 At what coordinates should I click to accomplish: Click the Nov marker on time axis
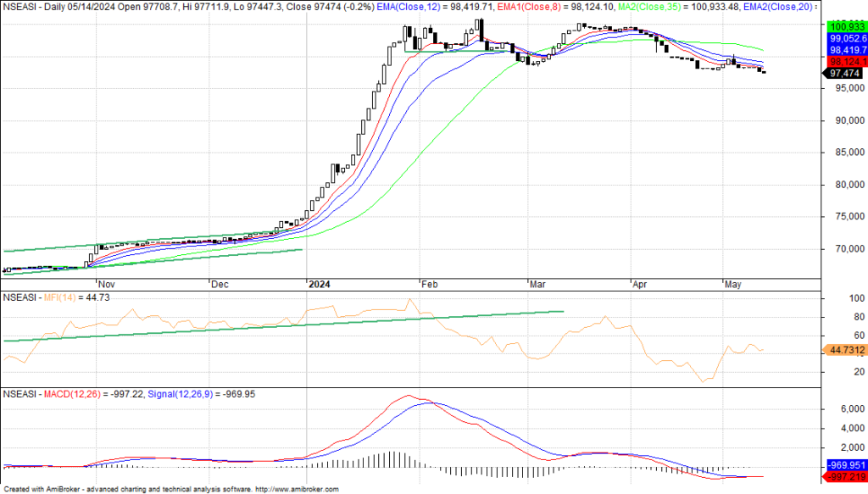[x=108, y=285]
